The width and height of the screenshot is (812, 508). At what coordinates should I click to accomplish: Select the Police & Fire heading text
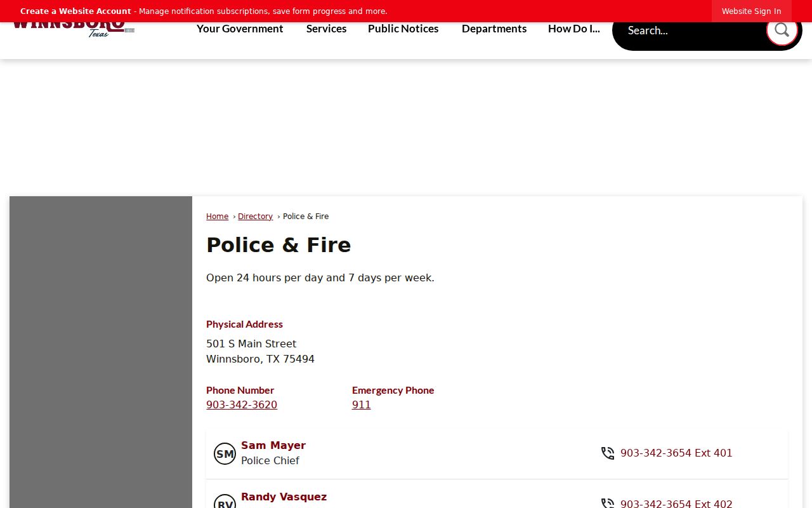point(278,245)
